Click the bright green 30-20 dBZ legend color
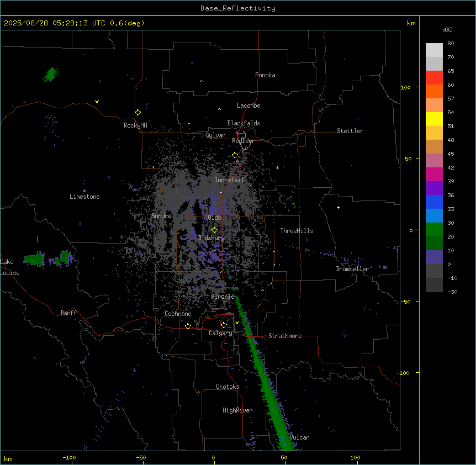Screen dimensions: 476x465 [x=434, y=230]
